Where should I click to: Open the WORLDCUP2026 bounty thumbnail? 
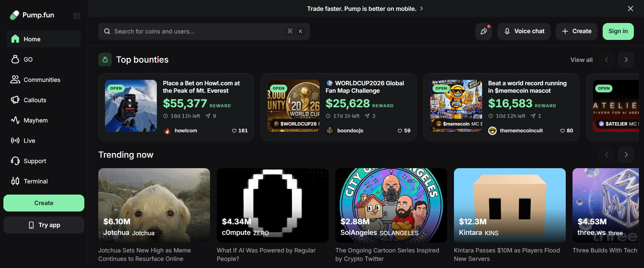coord(293,106)
